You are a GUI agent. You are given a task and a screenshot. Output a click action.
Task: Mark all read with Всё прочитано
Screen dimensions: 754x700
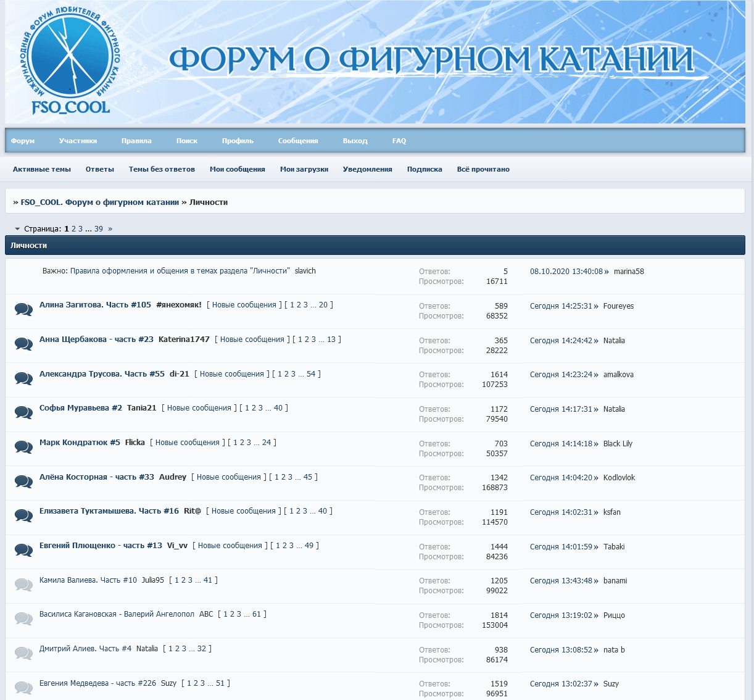[x=483, y=169]
